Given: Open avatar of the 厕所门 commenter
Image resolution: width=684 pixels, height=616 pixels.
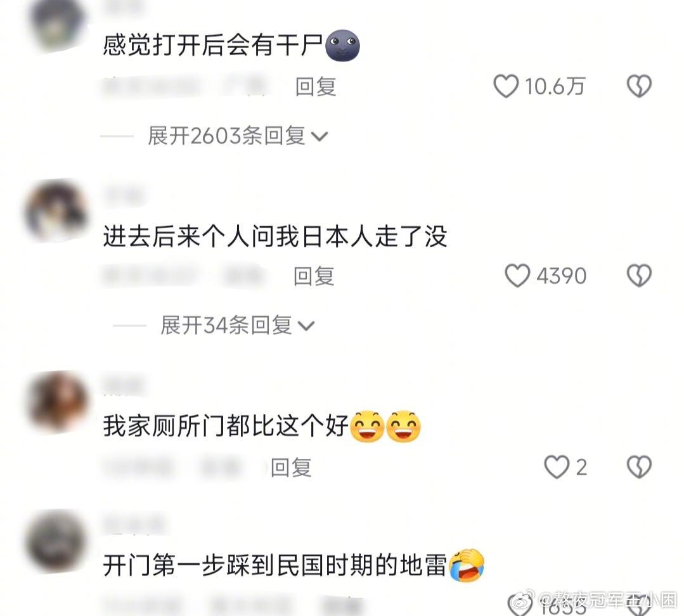Looking at the screenshot, I should click(x=55, y=402).
